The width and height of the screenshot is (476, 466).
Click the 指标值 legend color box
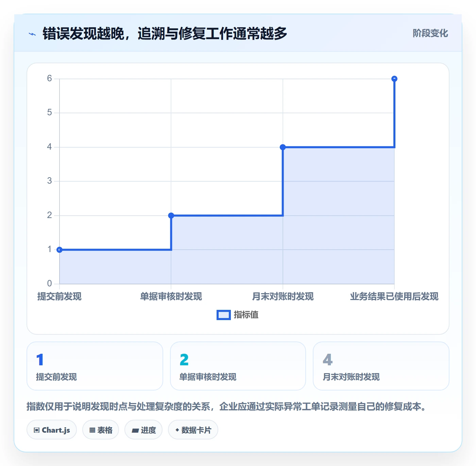click(224, 315)
